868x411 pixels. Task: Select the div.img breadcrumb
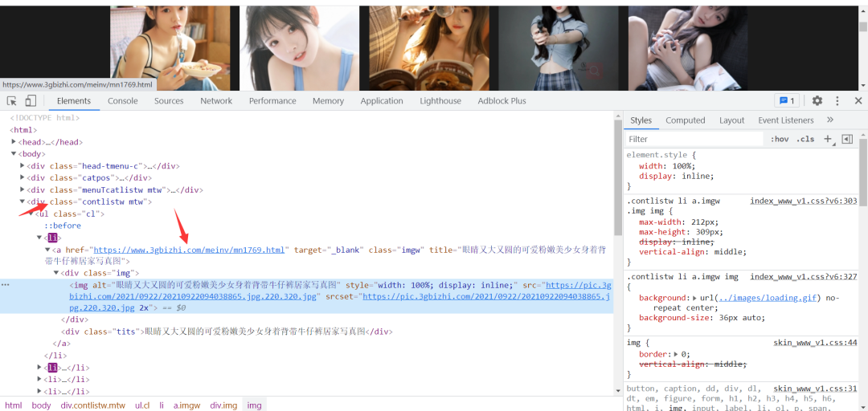[x=223, y=405]
